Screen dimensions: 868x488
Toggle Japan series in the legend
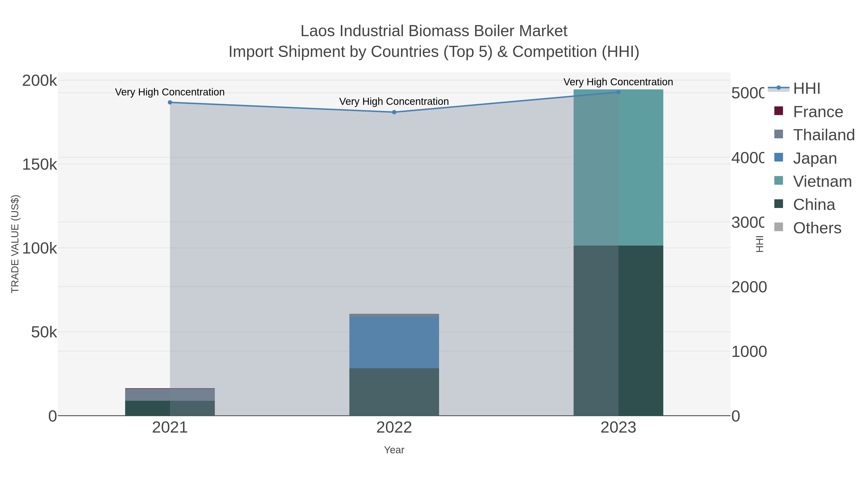tap(806, 158)
